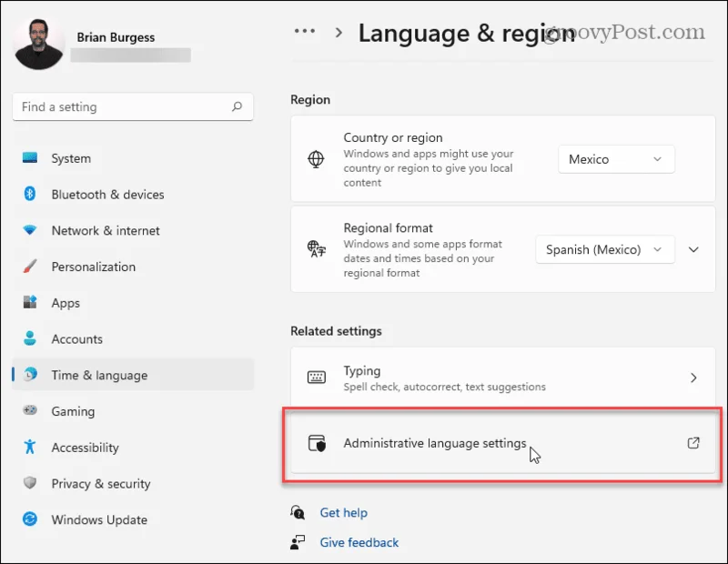
Task: Open Bluetooth & devices category
Action: click(x=133, y=194)
